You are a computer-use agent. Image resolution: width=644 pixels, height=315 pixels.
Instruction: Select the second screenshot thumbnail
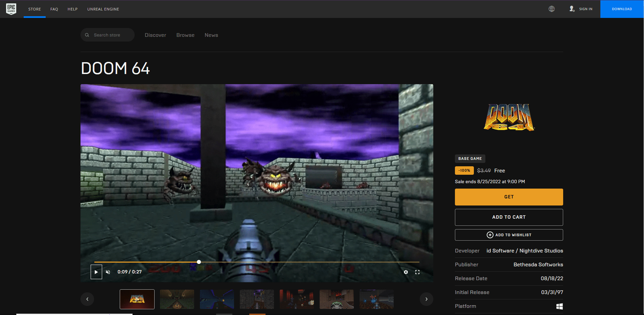pyautogui.click(x=177, y=299)
